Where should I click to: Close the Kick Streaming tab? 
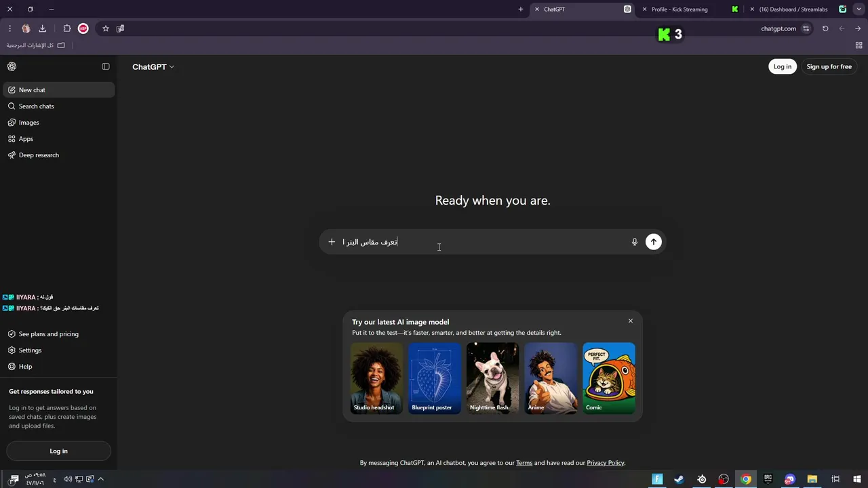645,9
